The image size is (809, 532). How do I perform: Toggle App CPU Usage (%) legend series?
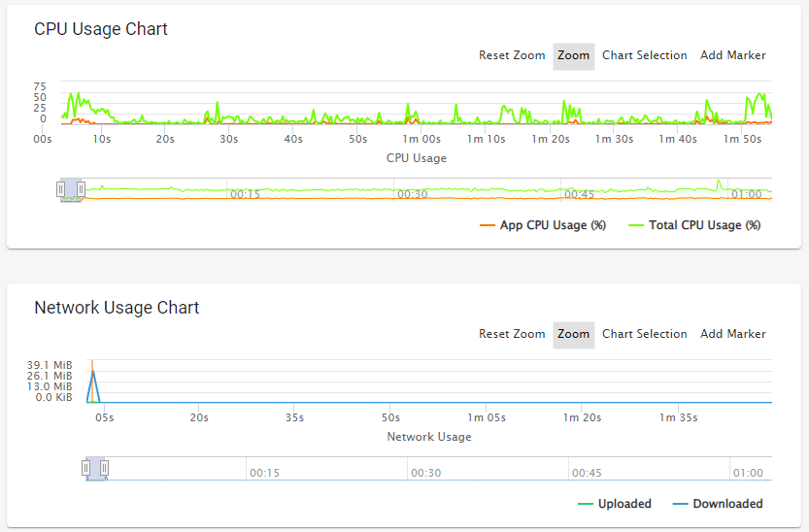point(543,225)
